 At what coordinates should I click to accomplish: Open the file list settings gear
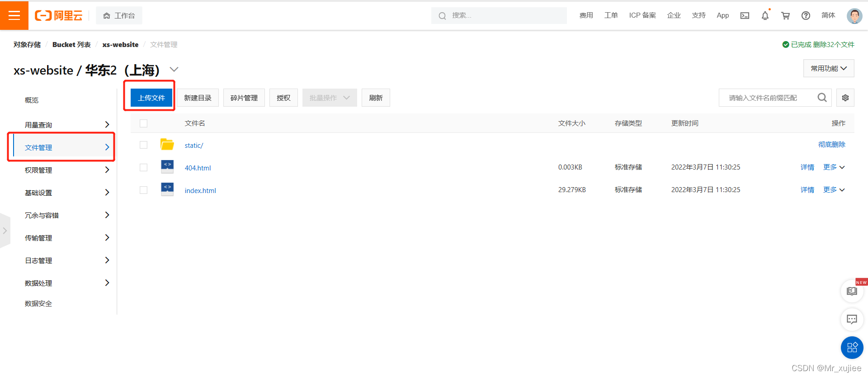(x=845, y=98)
